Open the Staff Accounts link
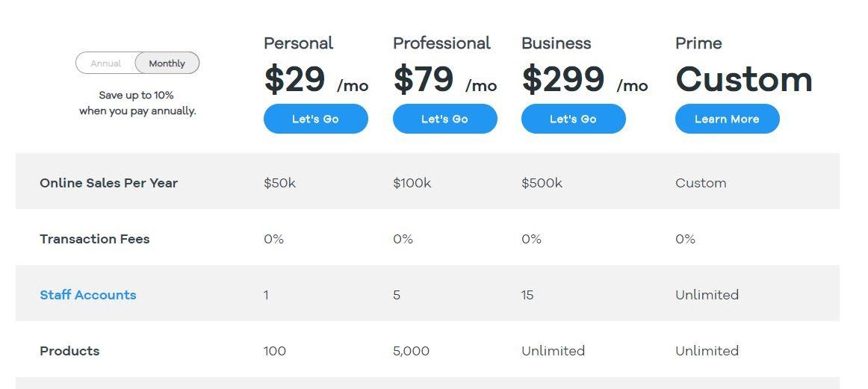 (88, 295)
